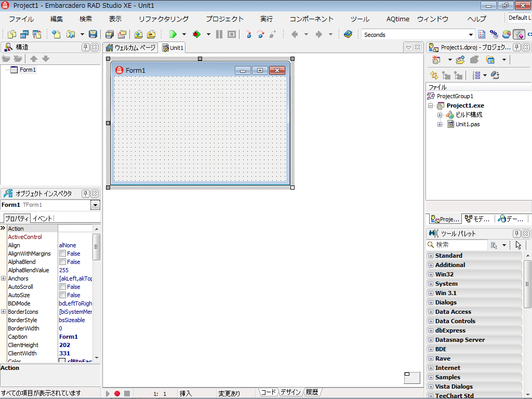Open the AQtime menu
Screen dimensions: 532x399
(x=397, y=19)
